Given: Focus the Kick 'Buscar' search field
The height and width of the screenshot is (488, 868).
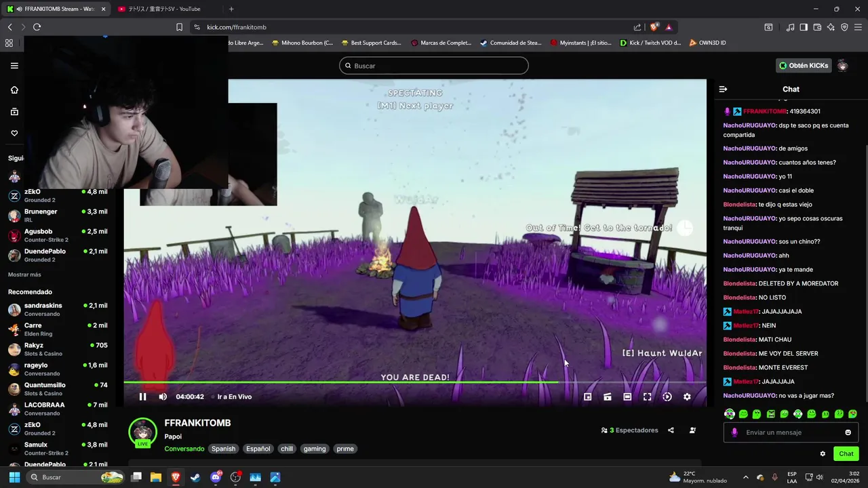Looking at the screenshot, I should pyautogui.click(x=434, y=66).
